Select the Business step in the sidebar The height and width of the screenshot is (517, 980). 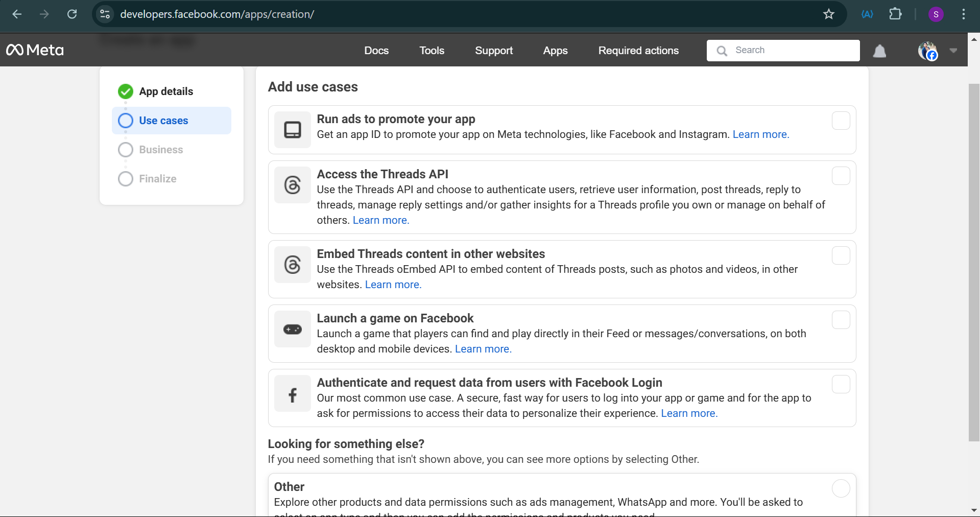pos(160,149)
